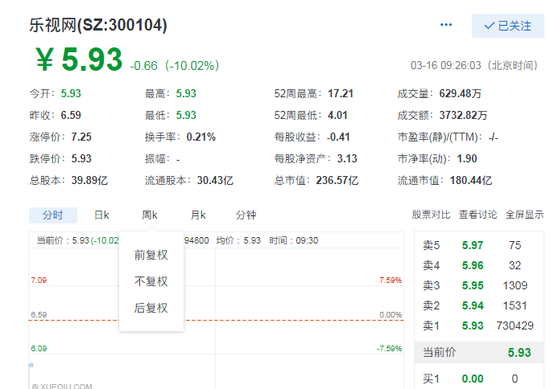The width and height of the screenshot is (550, 389).
Task: Click the 总股本 value 39.89亿
Action: pos(89,181)
